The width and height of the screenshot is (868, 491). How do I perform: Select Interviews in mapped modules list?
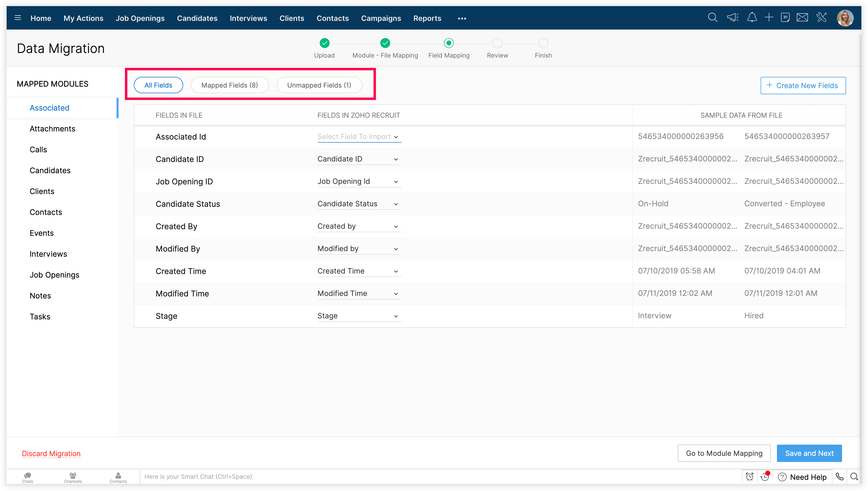pyautogui.click(x=48, y=254)
